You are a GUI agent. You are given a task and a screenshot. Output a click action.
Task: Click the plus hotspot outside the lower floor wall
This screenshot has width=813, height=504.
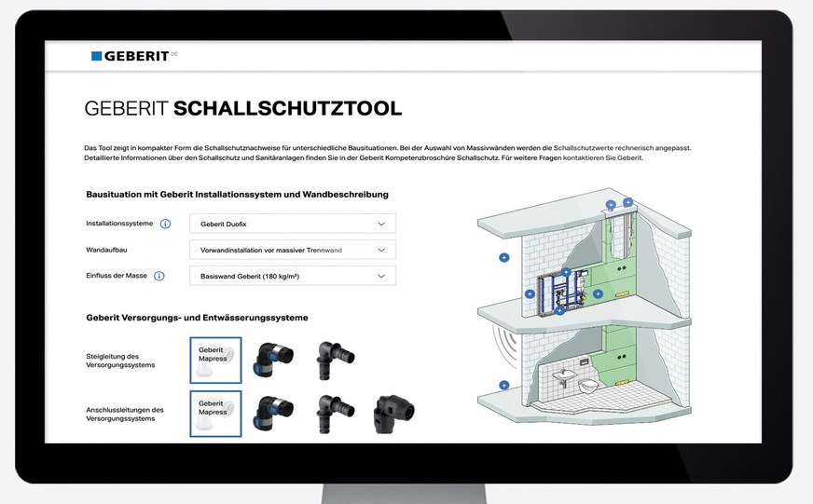504,386
